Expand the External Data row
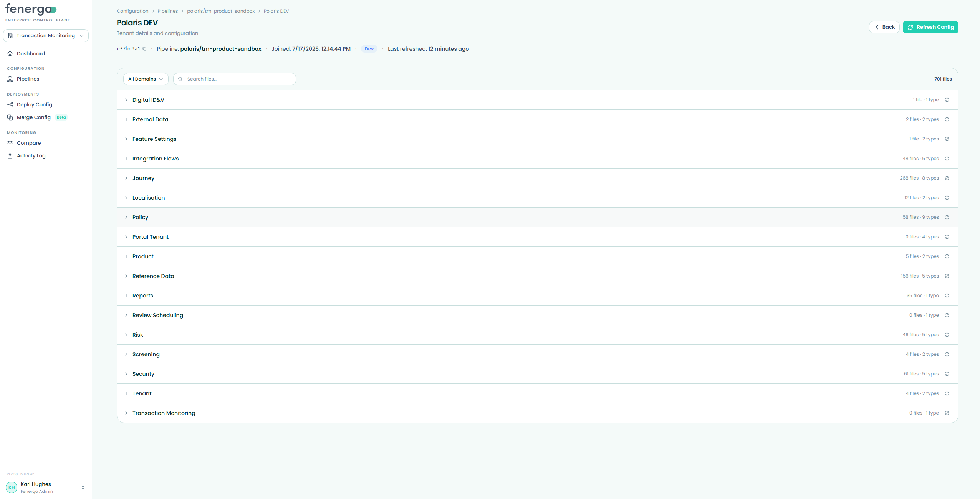The width and height of the screenshot is (980, 499). [x=126, y=119]
